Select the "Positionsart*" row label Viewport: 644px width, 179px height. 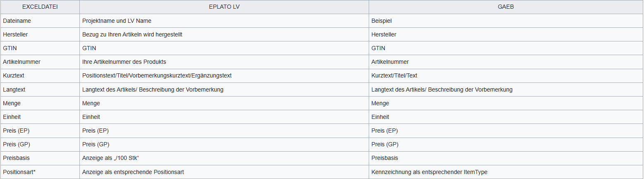[x=19, y=172]
